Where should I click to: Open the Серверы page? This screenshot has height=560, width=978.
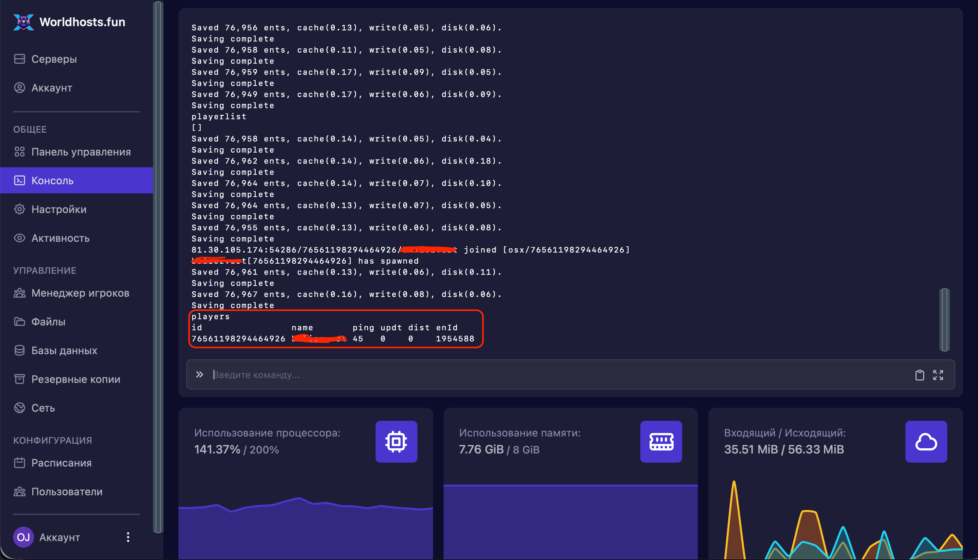pyautogui.click(x=76, y=59)
